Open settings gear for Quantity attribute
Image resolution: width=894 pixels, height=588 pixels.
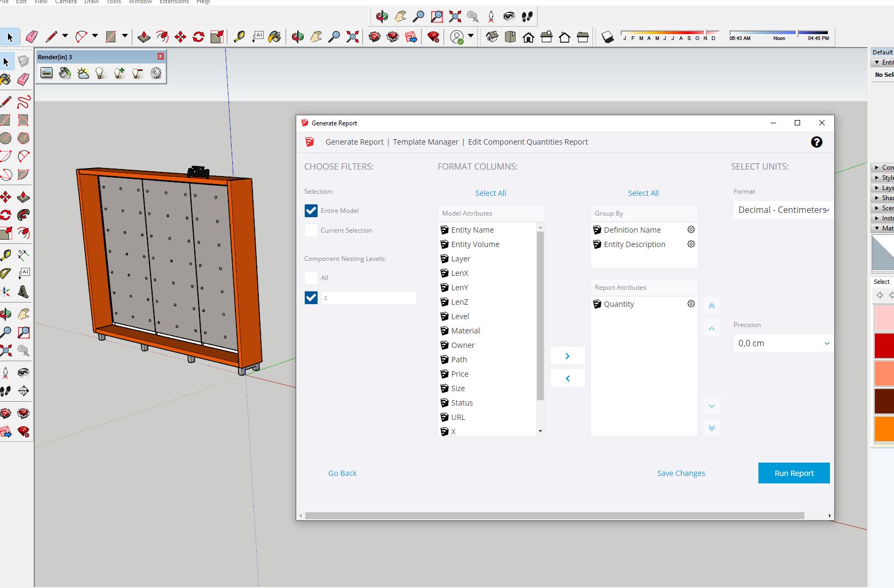(691, 304)
